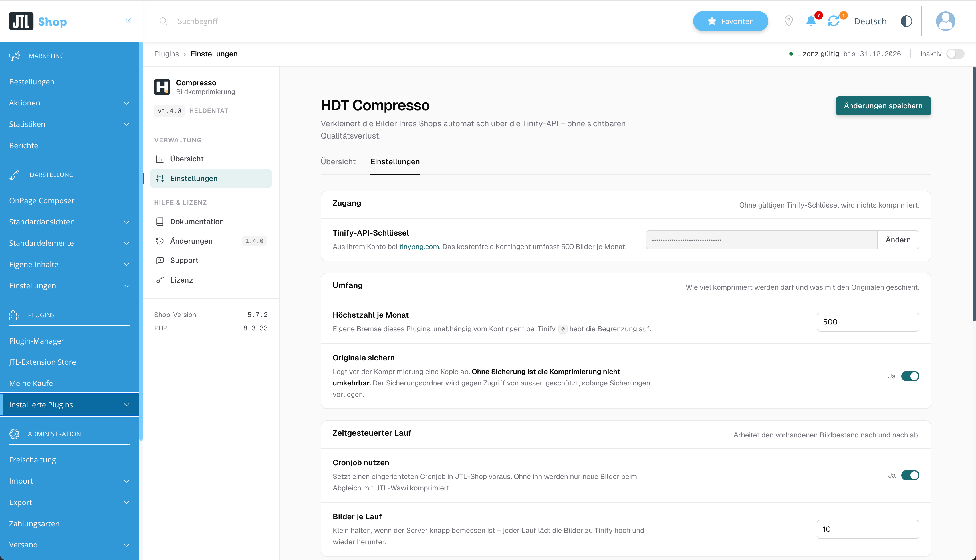Screen dimensions: 976x560
Task: Toggle dark mode contrast icon
Action: 906,21
